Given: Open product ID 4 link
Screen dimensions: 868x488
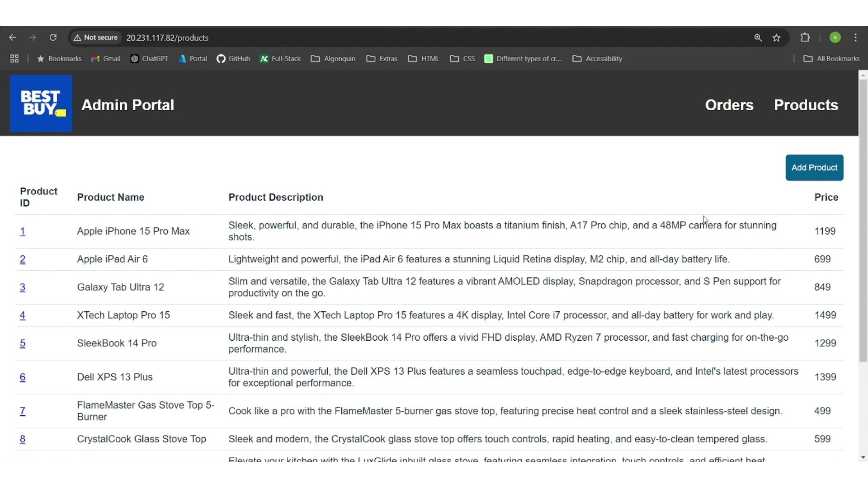Looking at the screenshot, I should 23,316.
